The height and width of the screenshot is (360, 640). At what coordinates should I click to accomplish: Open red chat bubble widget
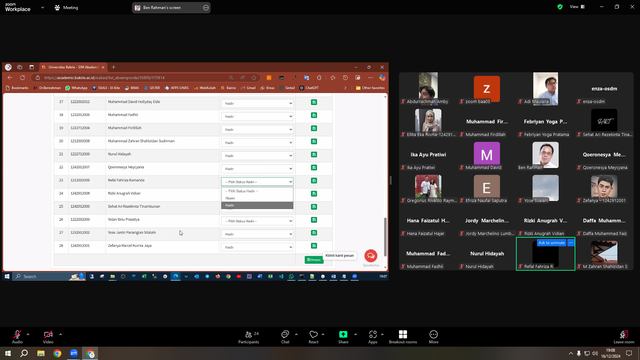[x=371, y=256]
